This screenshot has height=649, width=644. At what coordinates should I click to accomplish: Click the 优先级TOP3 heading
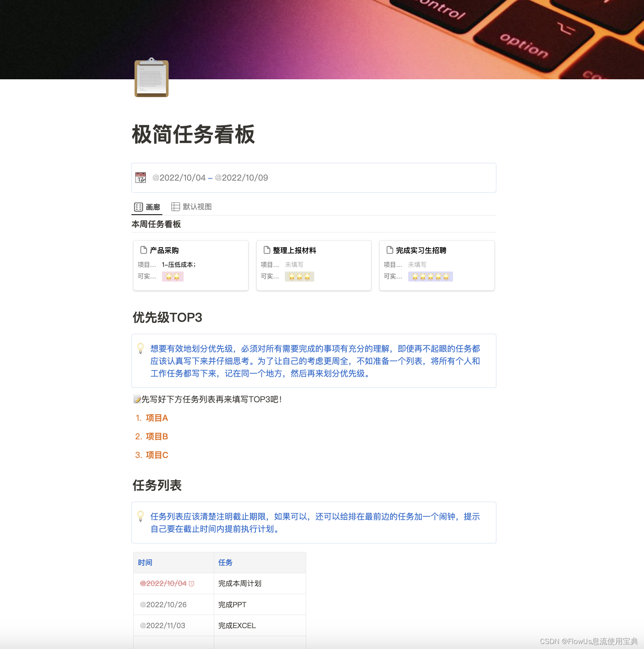[167, 318]
